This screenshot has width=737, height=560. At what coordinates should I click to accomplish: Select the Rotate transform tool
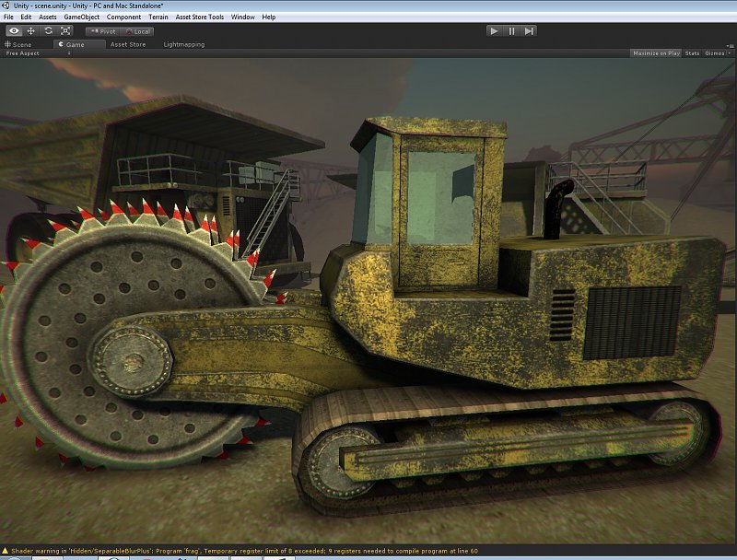tap(49, 31)
